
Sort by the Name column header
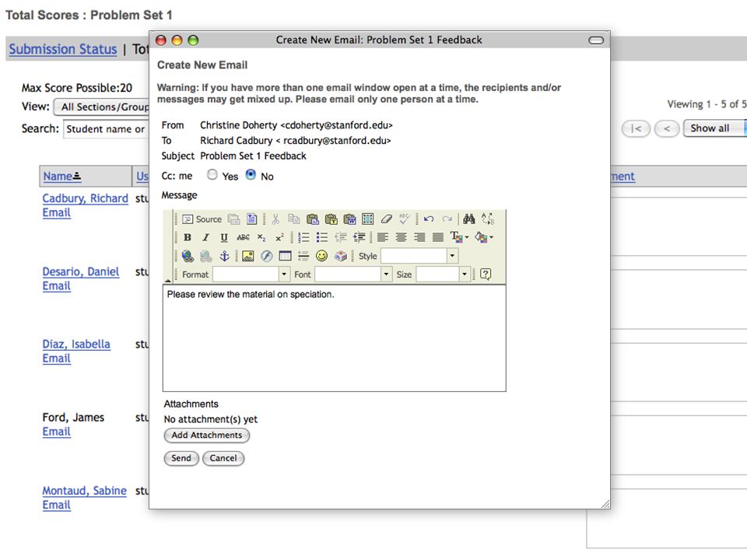[62, 177]
